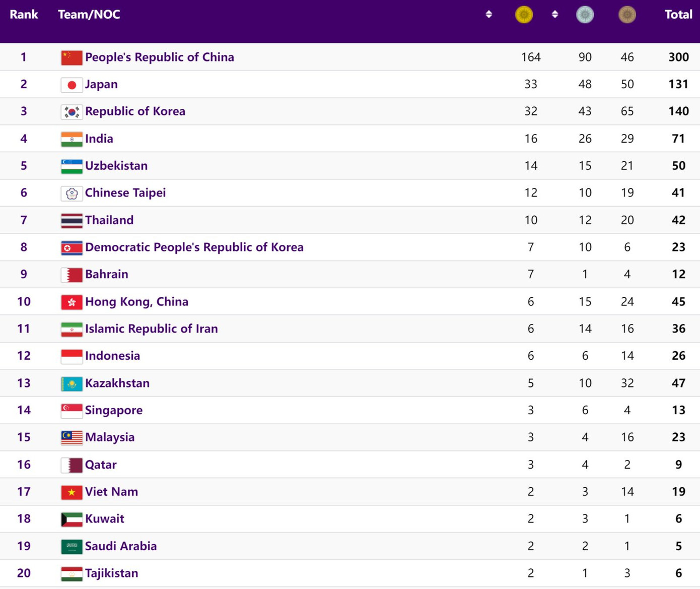
Task: Select the Tajikistan team name
Action: 111,573
